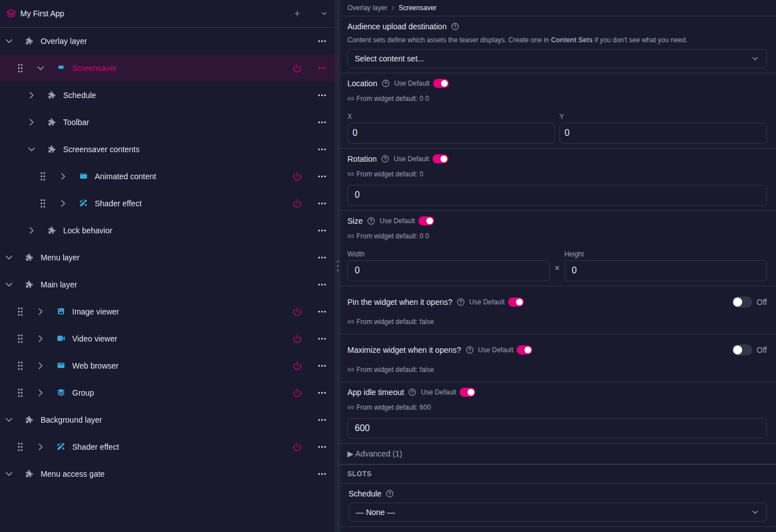Image resolution: width=776 pixels, height=532 pixels.
Task: Click the Overlay layer breadcrumb
Action: click(367, 8)
